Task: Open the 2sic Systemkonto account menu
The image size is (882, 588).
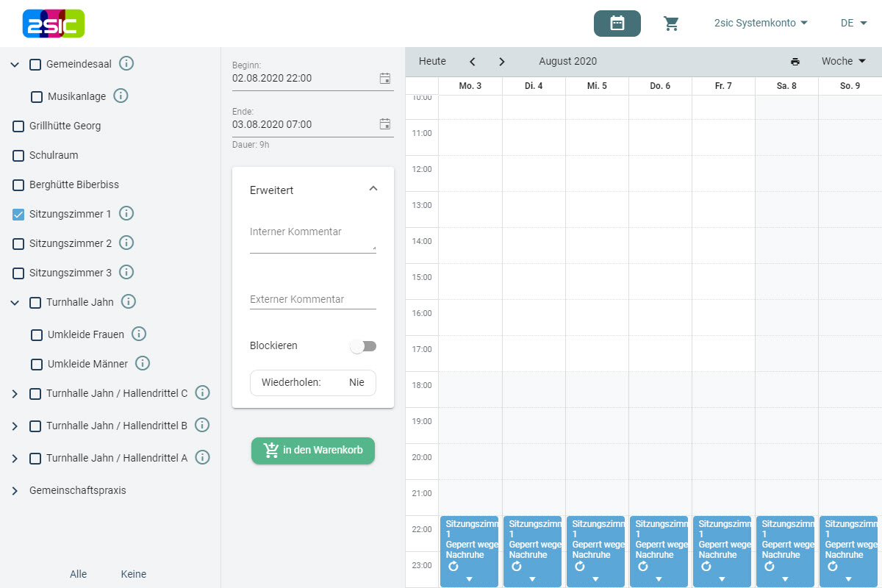Action: [761, 24]
